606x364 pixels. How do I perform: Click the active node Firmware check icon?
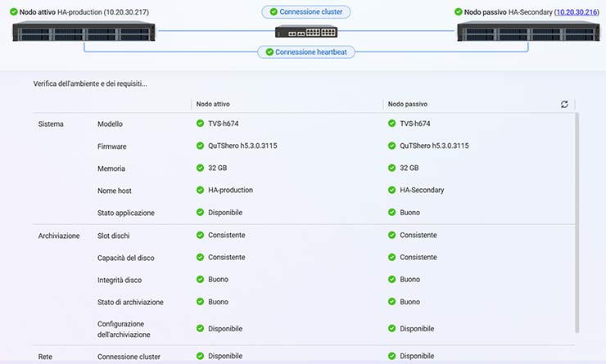(x=200, y=146)
